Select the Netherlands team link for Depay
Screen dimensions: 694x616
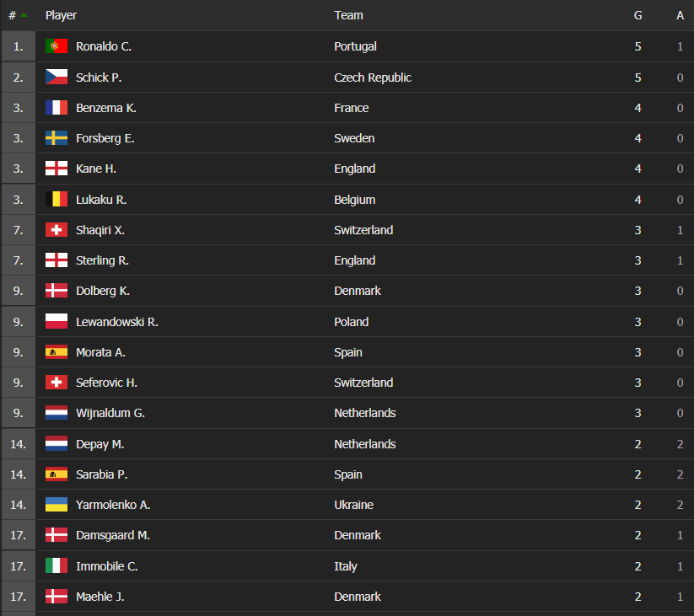tap(364, 444)
